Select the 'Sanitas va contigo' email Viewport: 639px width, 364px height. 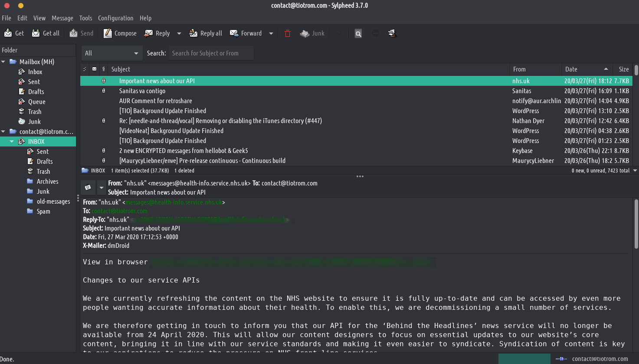click(142, 91)
